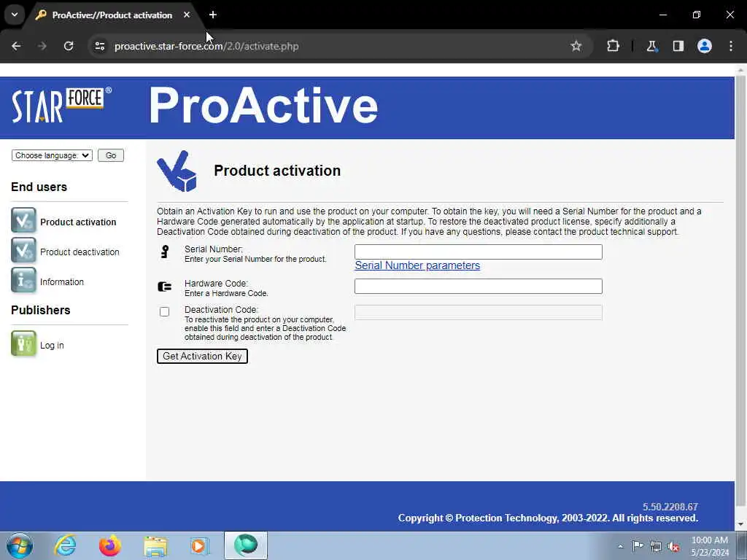The width and height of the screenshot is (747, 560).
Task: Launch Firefox from taskbar
Action: [110, 545]
